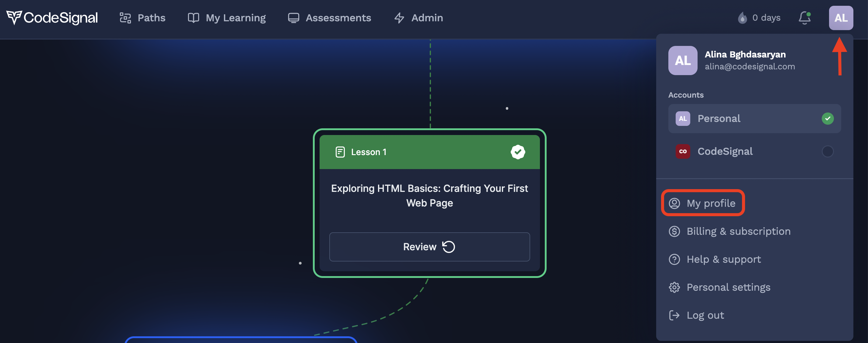The width and height of the screenshot is (868, 343).
Task: Click the Personal account AL badge
Action: pos(683,119)
